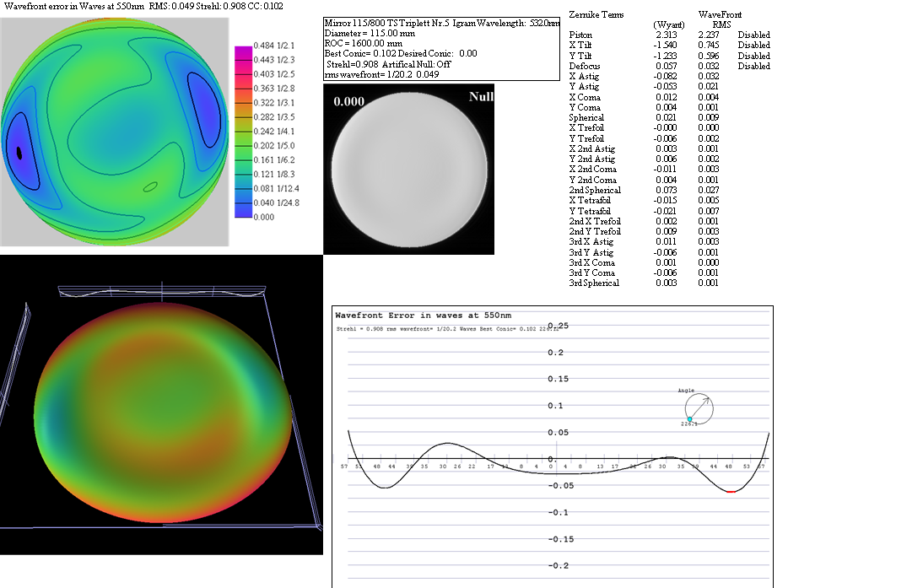Viewport: 923px width, 588px height.
Task: Click the angle dial circle in profile plot
Action: [x=699, y=409]
